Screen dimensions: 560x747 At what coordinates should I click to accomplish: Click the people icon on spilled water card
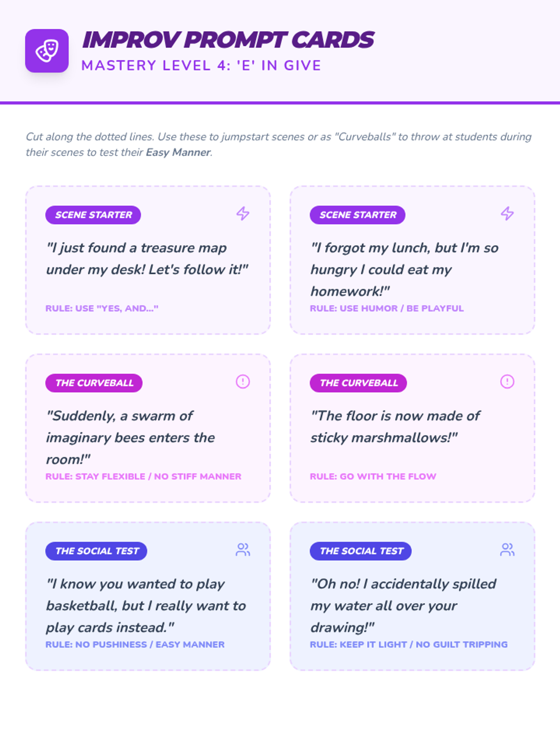point(507,550)
